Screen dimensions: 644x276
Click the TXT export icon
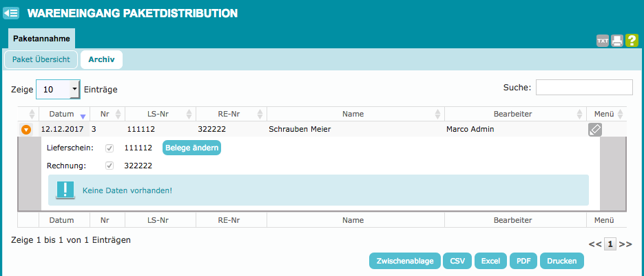pos(603,41)
